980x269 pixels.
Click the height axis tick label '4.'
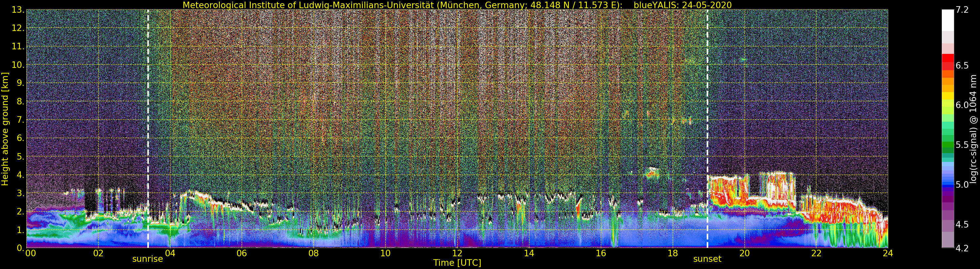[20, 175]
